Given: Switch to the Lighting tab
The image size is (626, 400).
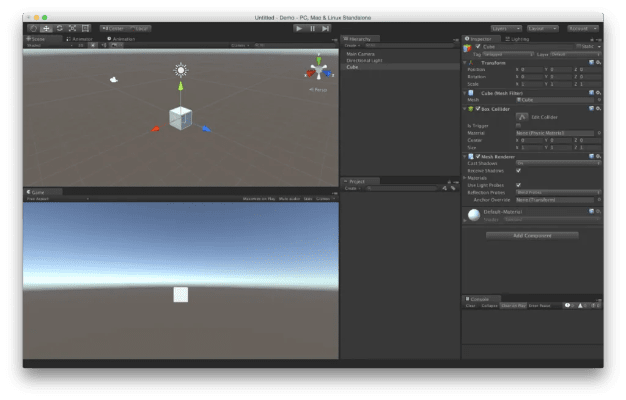Looking at the screenshot, I should click(x=517, y=38).
